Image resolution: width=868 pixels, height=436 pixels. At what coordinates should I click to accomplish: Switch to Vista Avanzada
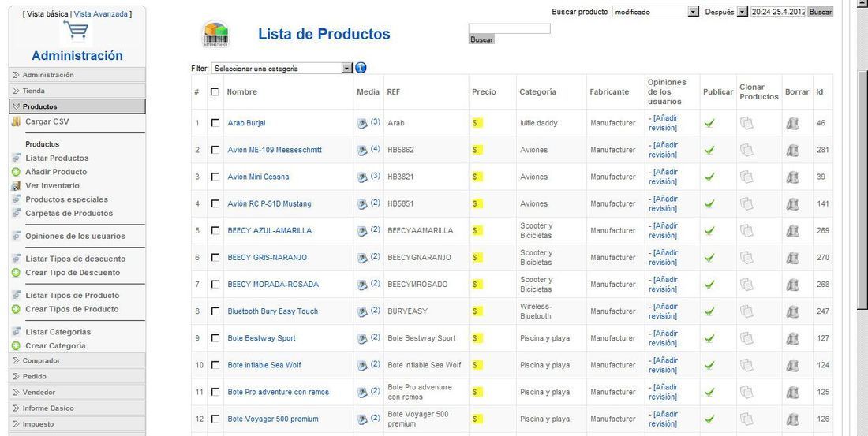pos(100,14)
